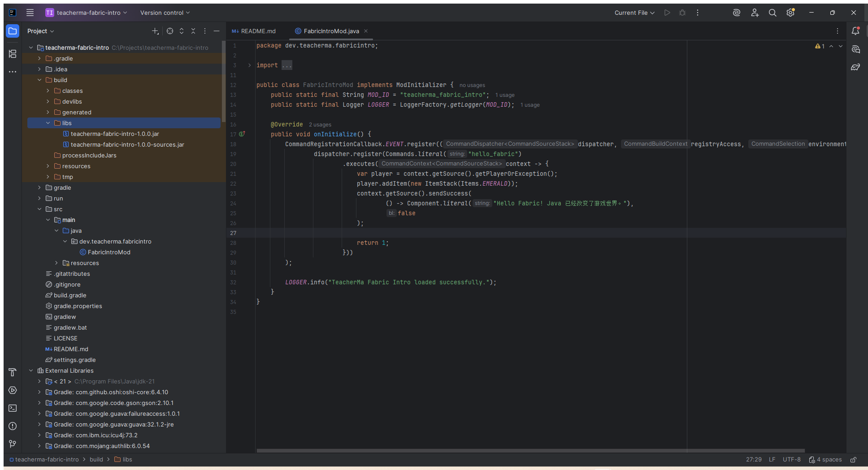Click the 4 spaces indent widget
The image size is (868, 470).
[x=825, y=460]
